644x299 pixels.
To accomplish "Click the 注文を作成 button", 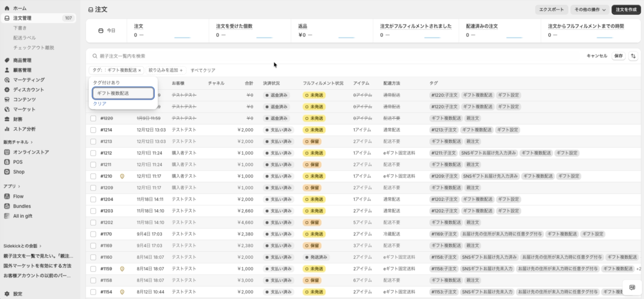I will tap(626, 9).
